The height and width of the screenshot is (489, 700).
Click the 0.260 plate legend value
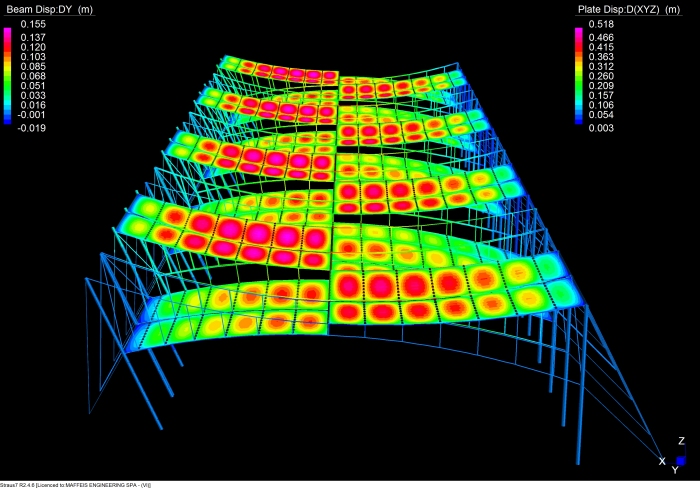click(x=601, y=76)
